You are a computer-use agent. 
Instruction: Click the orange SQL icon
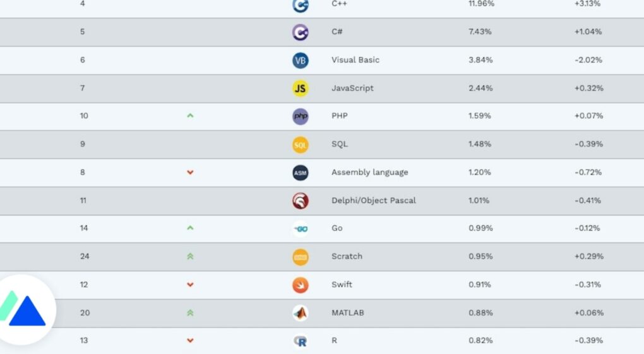click(301, 145)
